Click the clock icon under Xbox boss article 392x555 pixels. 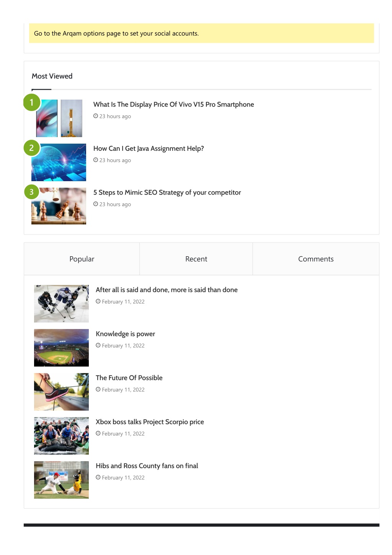pyautogui.click(x=98, y=434)
